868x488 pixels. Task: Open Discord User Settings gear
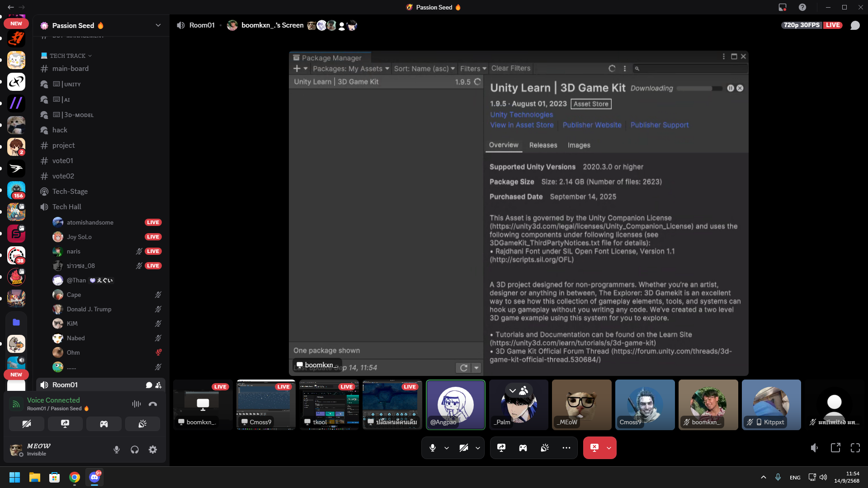tap(153, 450)
